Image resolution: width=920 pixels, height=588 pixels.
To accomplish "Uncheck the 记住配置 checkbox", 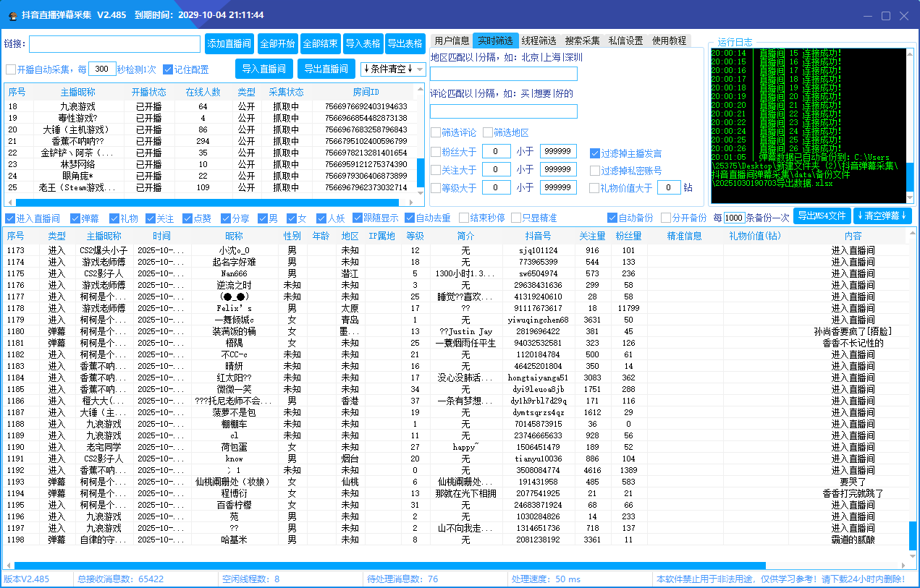I will click(x=168, y=69).
